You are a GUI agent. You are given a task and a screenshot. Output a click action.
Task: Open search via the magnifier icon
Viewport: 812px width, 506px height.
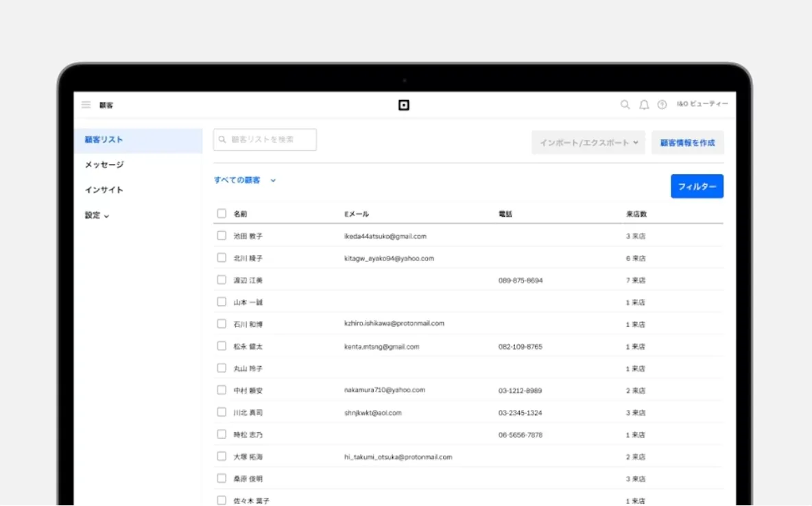coord(625,105)
